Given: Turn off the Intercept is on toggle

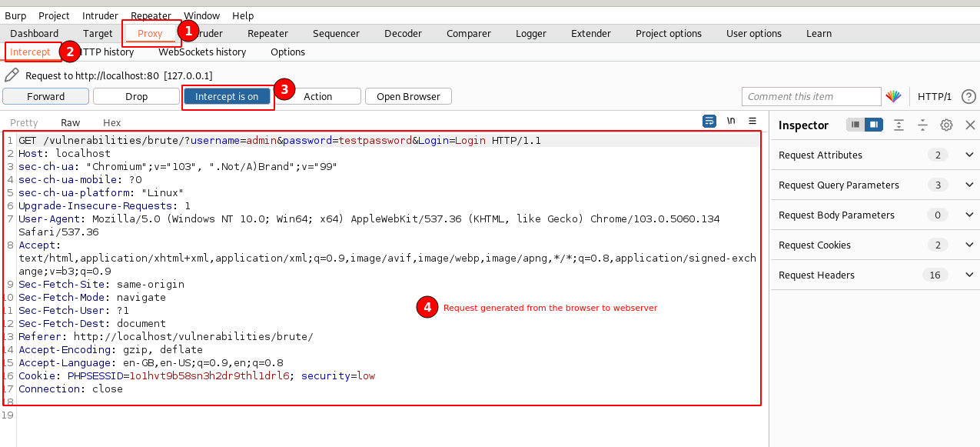Looking at the screenshot, I should click(x=227, y=96).
